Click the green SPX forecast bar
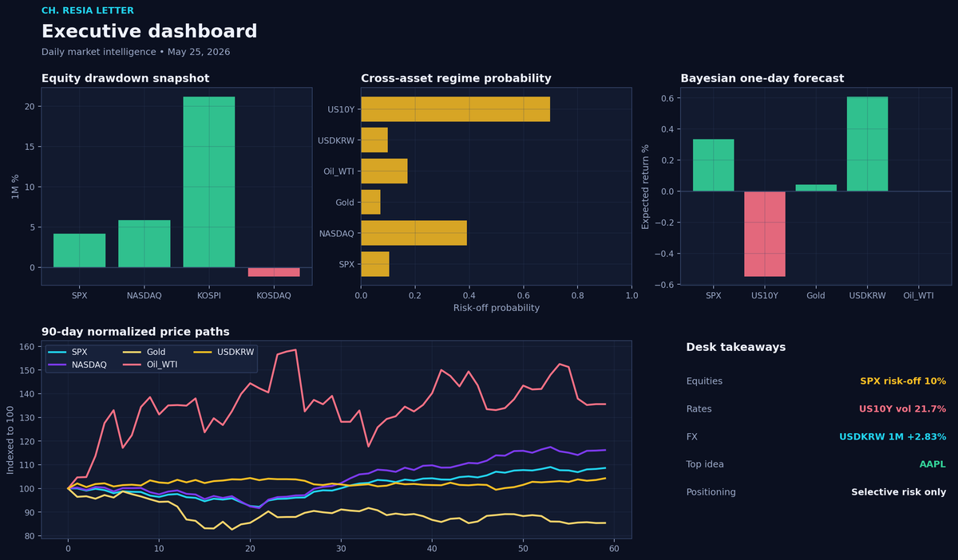This screenshot has width=958, height=560. pyautogui.click(x=714, y=165)
